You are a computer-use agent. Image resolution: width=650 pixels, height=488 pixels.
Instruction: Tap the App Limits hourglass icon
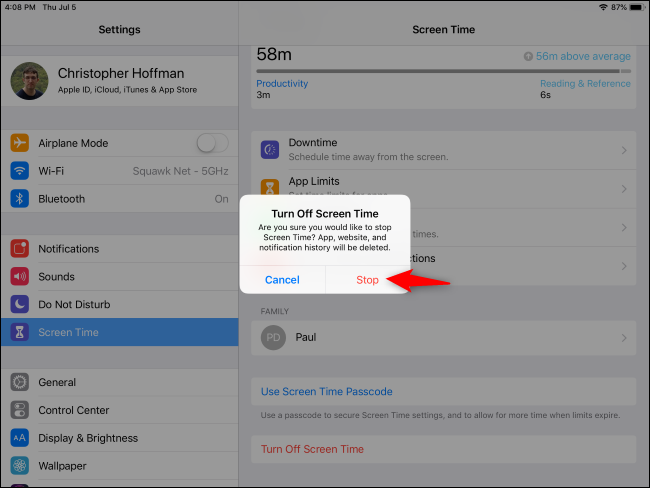[270, 187]
